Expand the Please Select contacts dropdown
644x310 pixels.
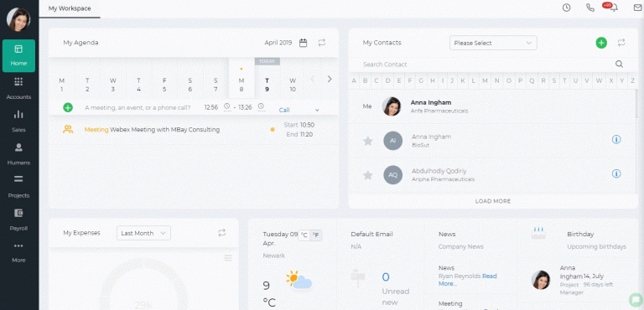point(493,43)
